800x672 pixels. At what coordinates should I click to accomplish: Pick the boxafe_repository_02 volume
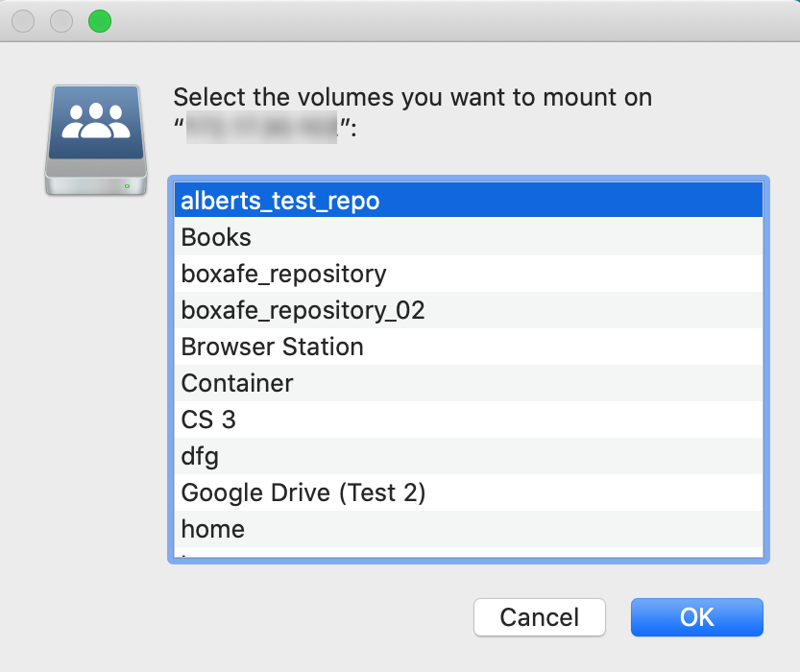(x=303, y=310)
